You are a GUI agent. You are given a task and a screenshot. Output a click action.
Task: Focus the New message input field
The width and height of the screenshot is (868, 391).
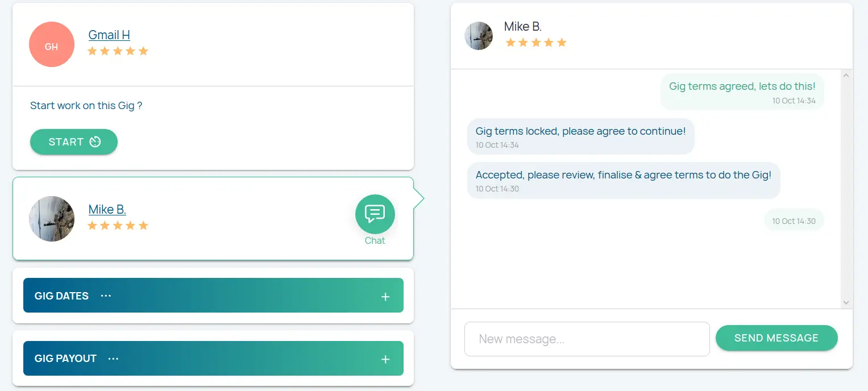click(587, 339)
